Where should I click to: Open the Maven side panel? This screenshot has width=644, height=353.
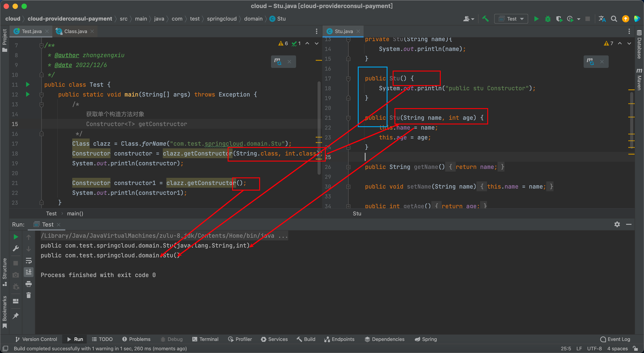pos(640,79)
